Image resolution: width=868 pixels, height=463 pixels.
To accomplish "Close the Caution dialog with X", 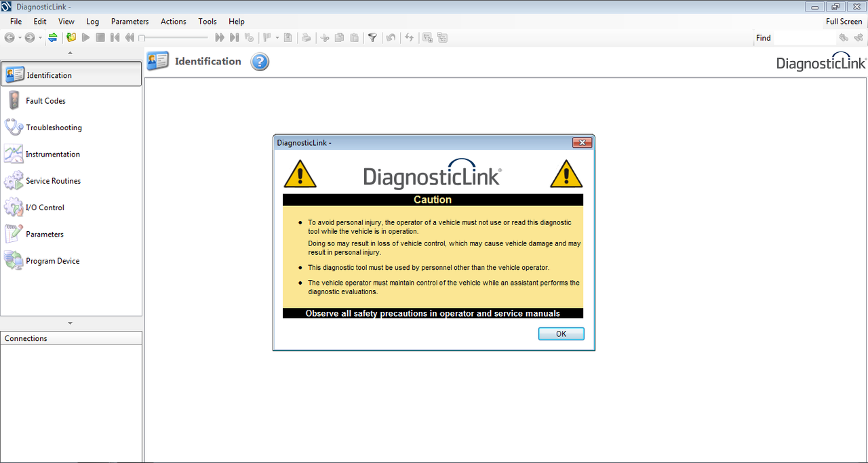I will tap(582, 142).
